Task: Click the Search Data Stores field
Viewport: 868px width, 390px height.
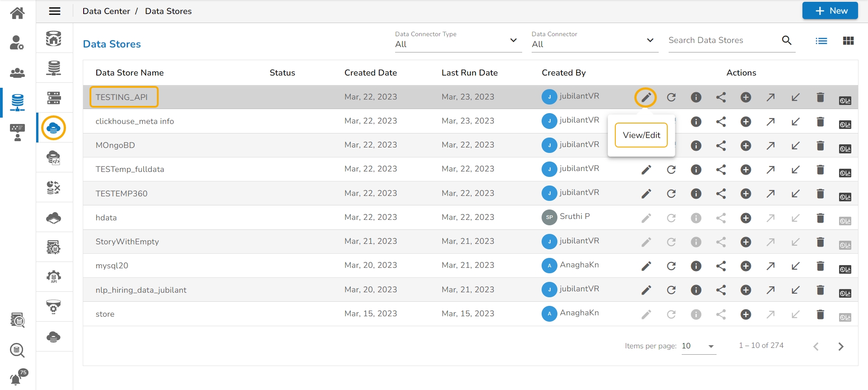Action: (723, 40)
